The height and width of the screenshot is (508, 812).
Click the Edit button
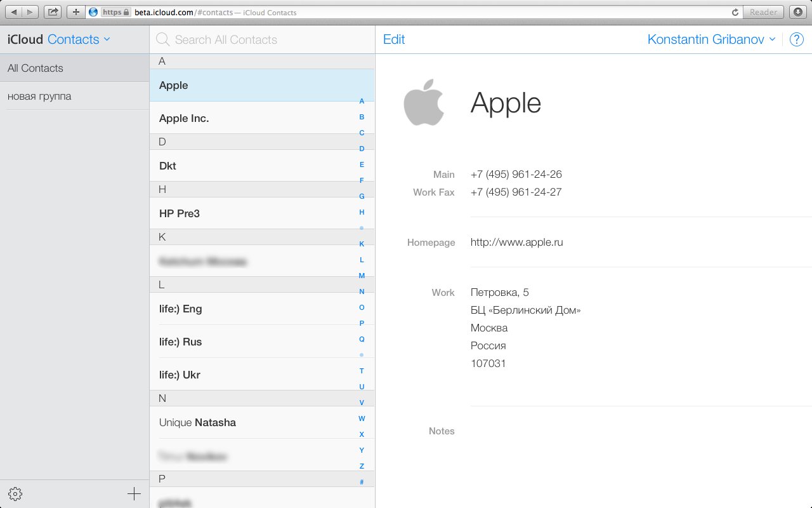pyautogui.click(x=394, y=39)
